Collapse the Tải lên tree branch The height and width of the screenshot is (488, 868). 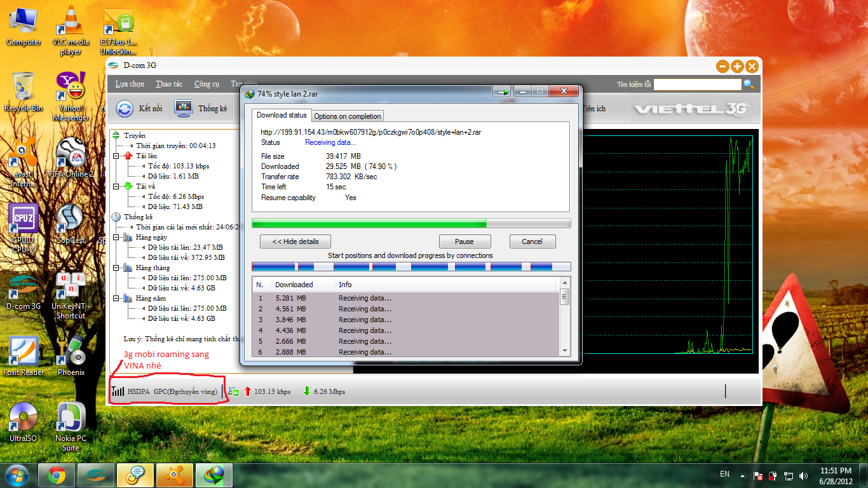[116, 156]
